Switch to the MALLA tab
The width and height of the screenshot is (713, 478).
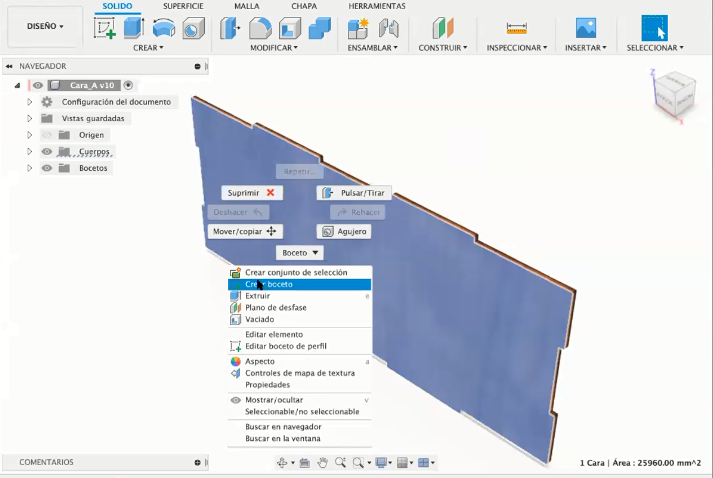pyautogui.click(x=246, y=6)
